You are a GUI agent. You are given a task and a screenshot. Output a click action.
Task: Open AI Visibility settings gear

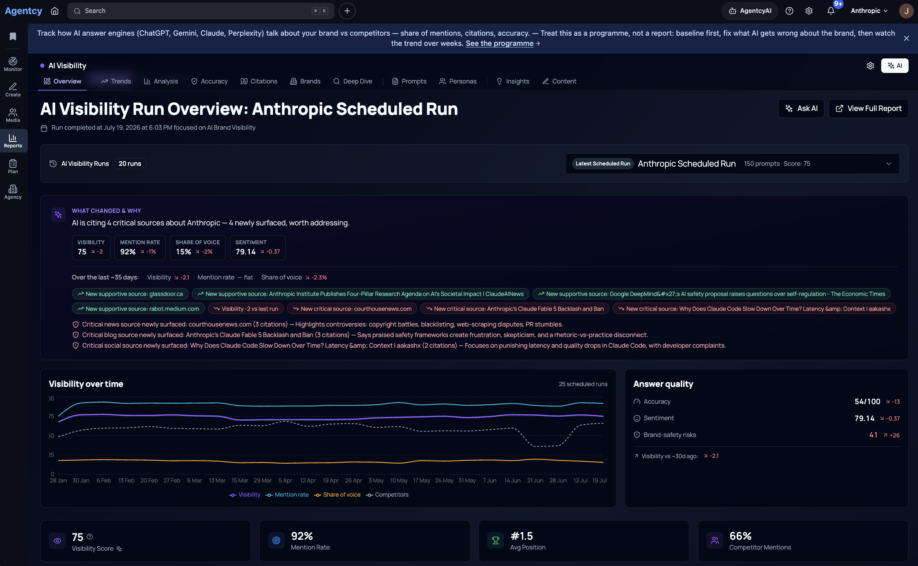tap(870, 66)
